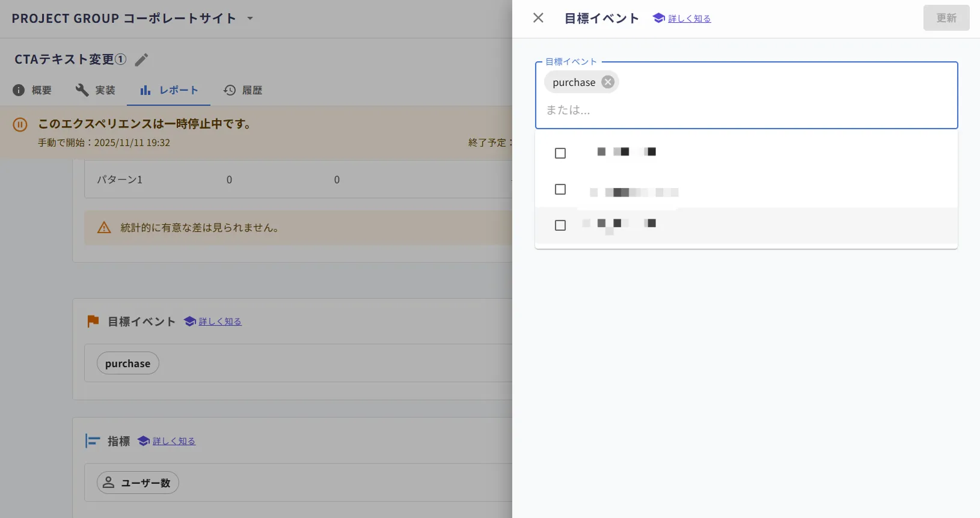This screenshot has width=980, height=518.
Task: Switch to the 実装 tab
Action: [96, 90]
